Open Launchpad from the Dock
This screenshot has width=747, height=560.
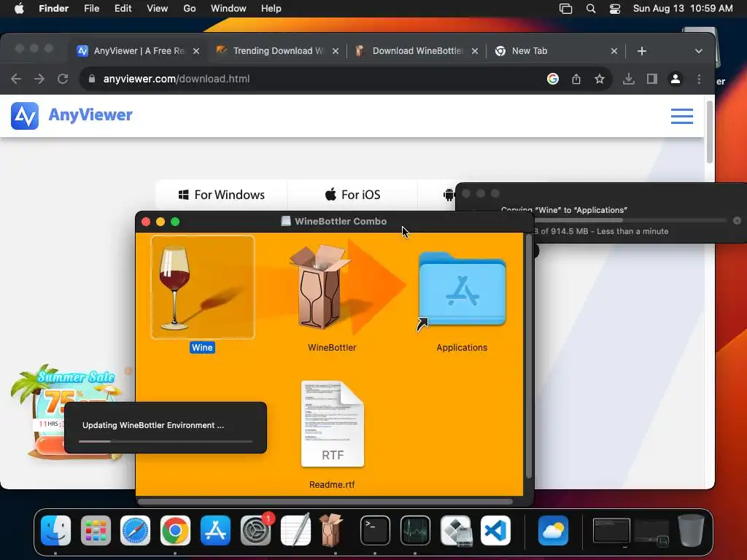click(x=96, y=531)
